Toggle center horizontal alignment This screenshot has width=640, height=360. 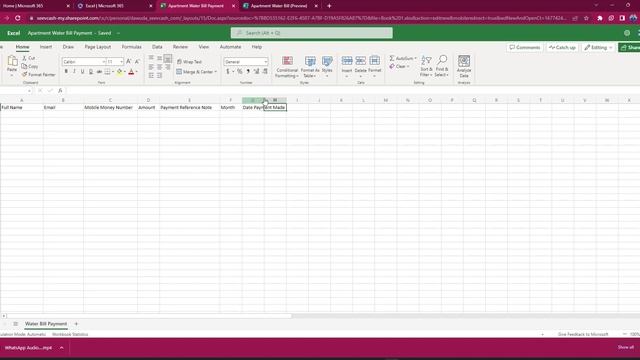click(x=160, y=67)
